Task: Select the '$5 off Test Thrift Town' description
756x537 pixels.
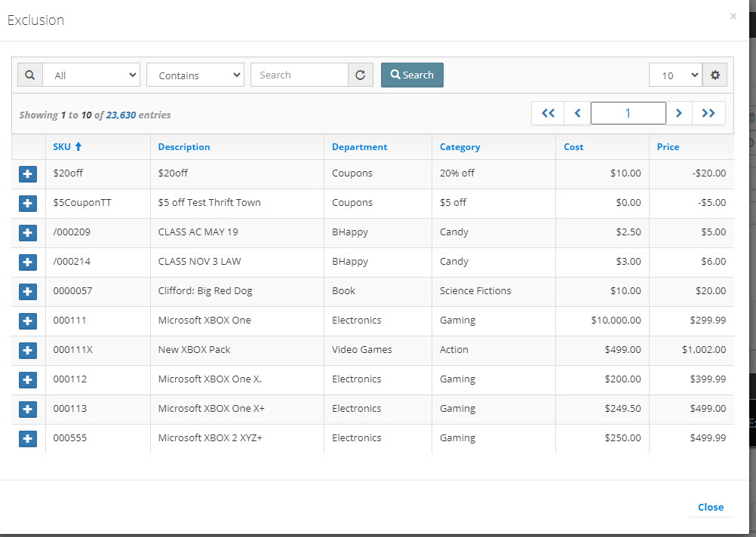Action: click(x=209, y=202)
